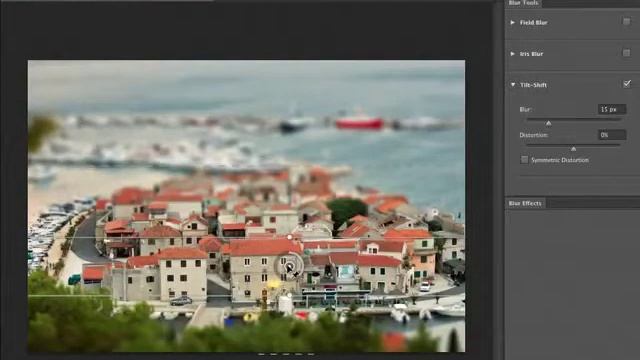Click the Distortion percentage field

tap(612, 135)
